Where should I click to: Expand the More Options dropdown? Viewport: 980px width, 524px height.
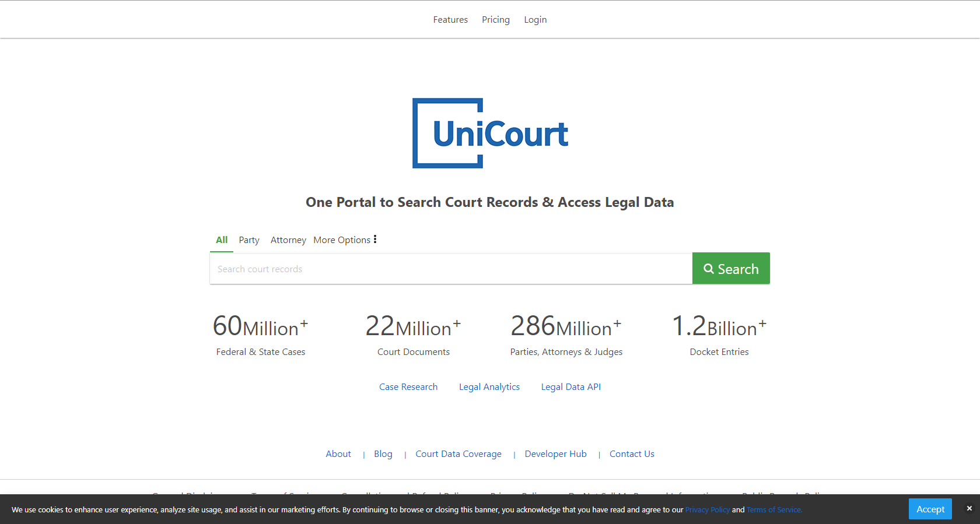click(345, 240)
